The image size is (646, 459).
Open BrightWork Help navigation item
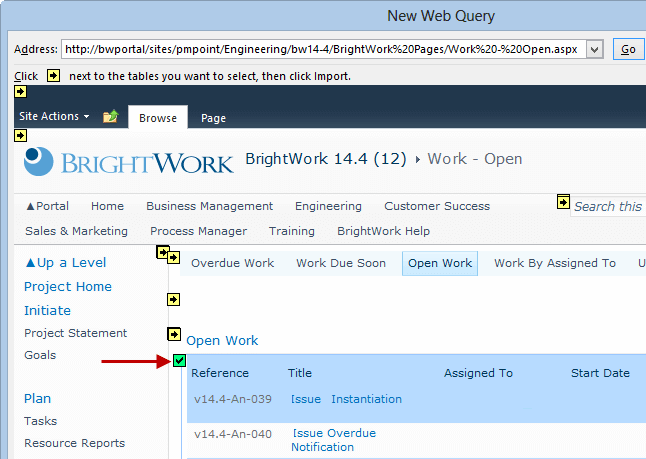tap(383, 231)
